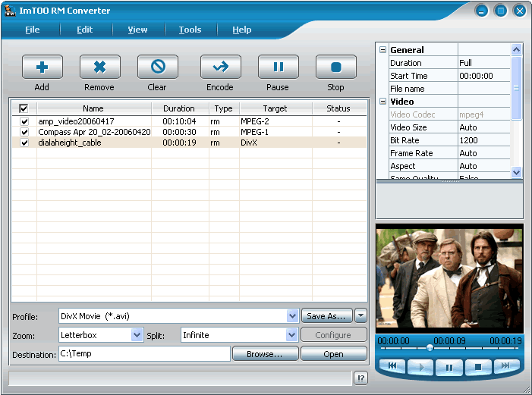
Task: Click the Add file toolbar icon
Action: coord(42,67)
